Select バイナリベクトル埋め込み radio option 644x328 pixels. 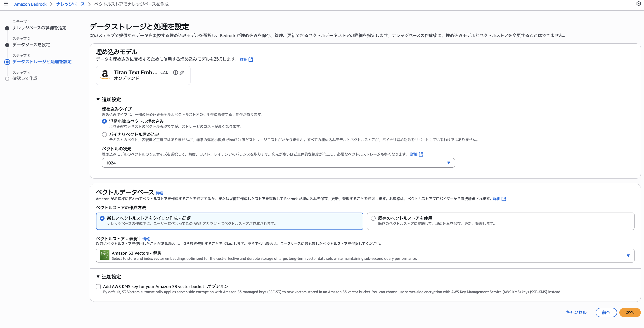(x=104, y=134)
